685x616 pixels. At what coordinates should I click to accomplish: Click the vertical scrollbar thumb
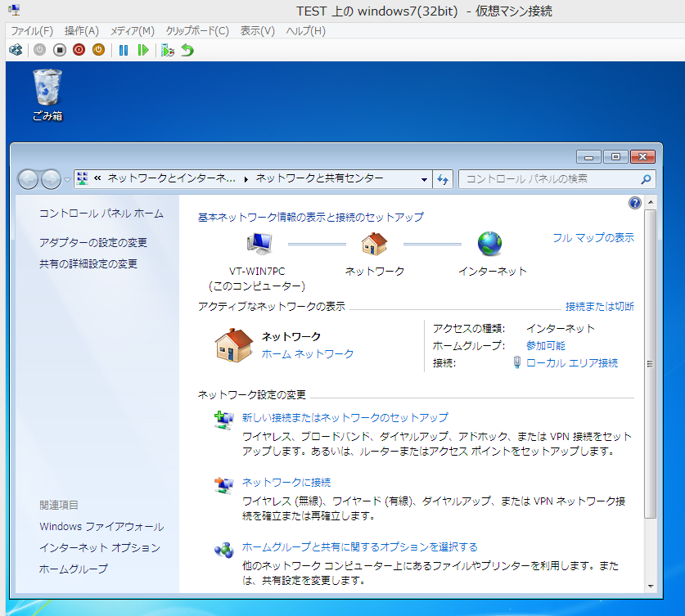(651, 364)
